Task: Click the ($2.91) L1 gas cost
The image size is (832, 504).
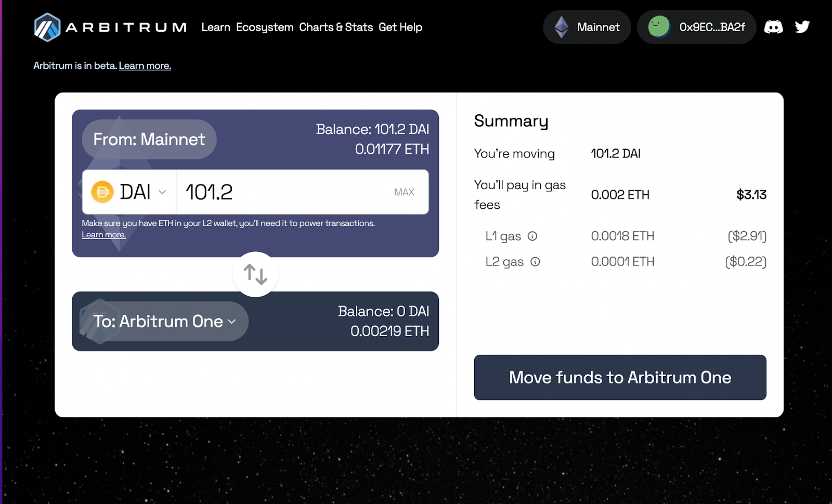Action: [747, 236]
